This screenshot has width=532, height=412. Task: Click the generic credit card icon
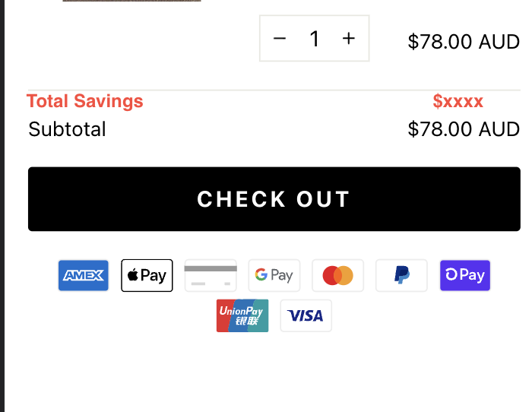tap(211, 275)
